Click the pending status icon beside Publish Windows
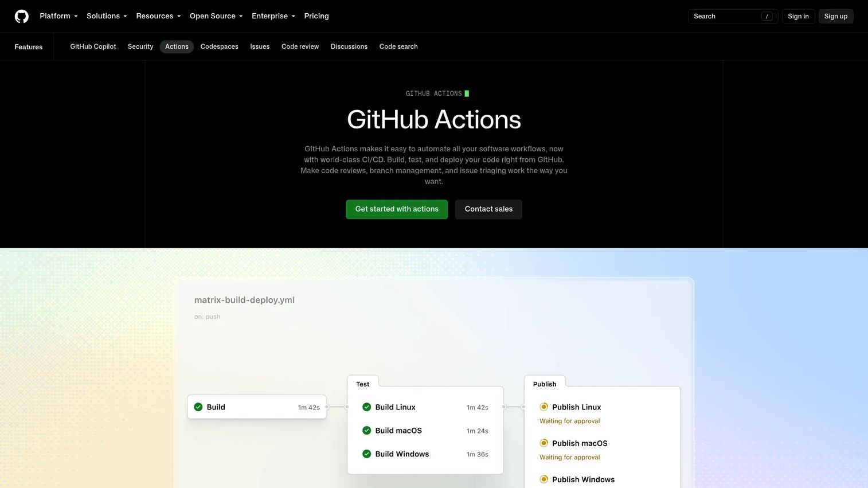 point(544,479)
